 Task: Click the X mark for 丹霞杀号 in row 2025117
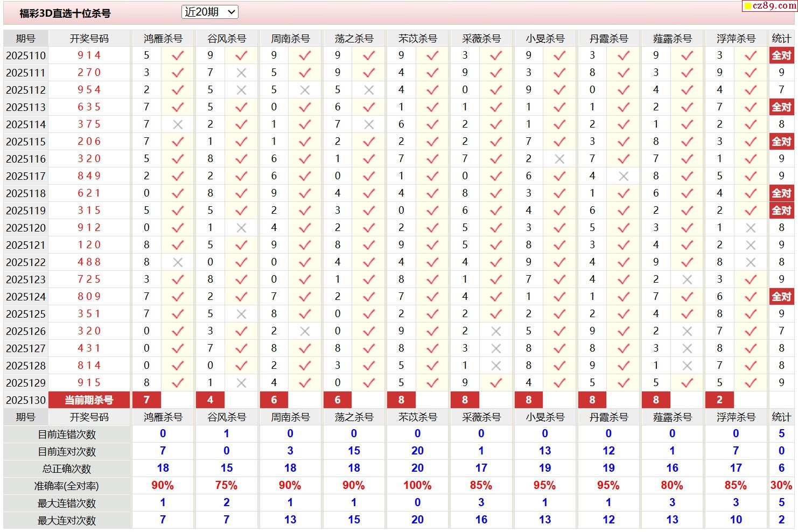(624, 176)
